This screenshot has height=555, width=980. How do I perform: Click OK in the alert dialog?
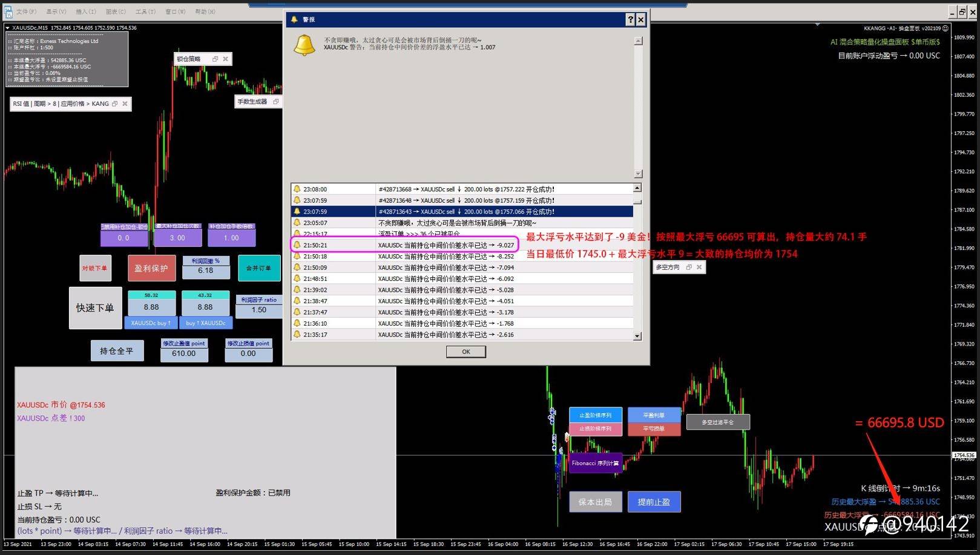tap(465, 352)
